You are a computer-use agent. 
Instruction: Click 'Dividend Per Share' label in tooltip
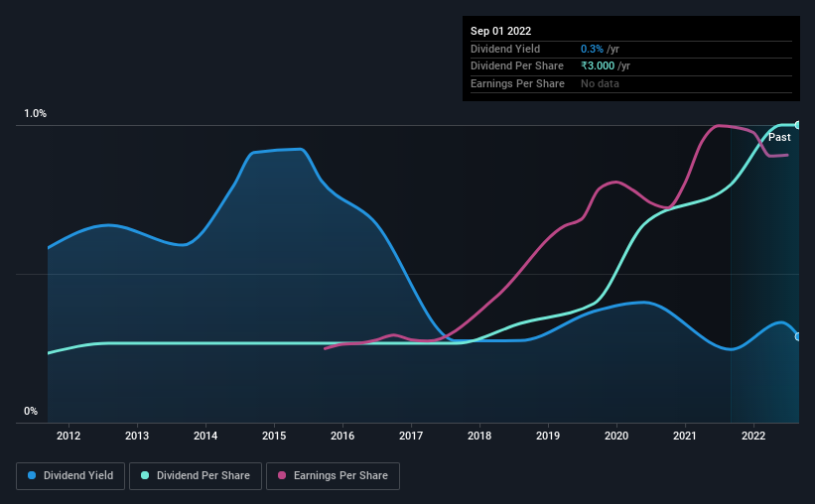(x=516, y=66)
